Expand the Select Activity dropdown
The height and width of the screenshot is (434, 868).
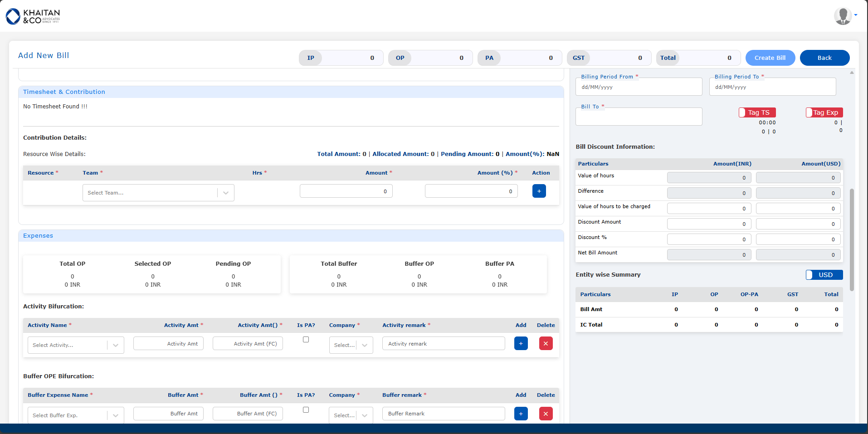(75, 345)
